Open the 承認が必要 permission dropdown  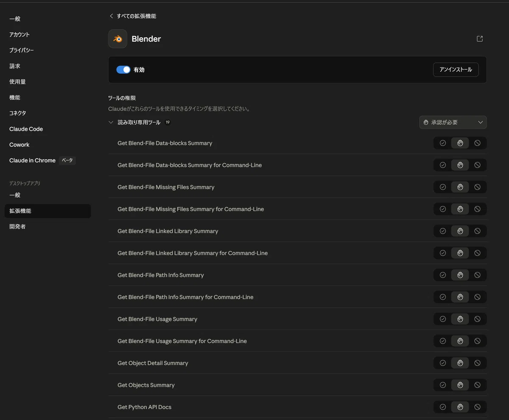click(453, 122)
